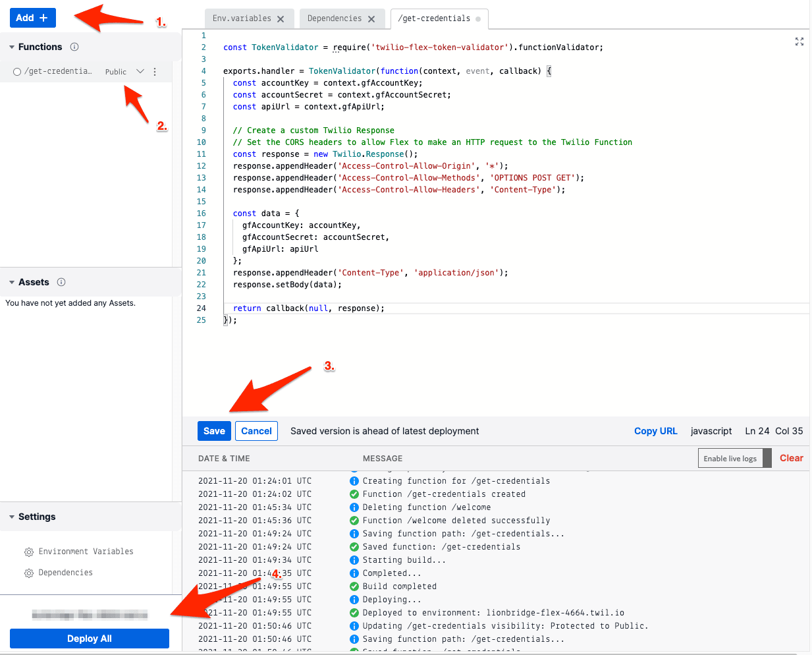Copy the function URL

click(x=655, y=431)
